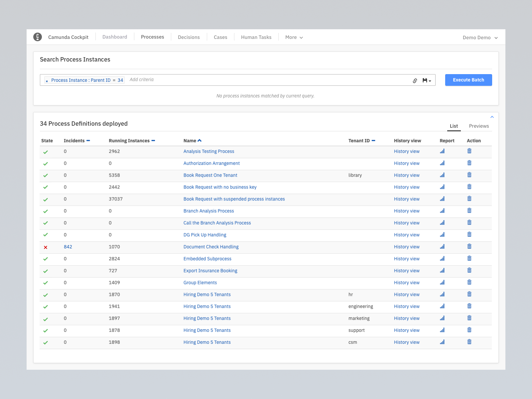Click the Add criteria input field
The image size is (532, 399).
point(142,79)
